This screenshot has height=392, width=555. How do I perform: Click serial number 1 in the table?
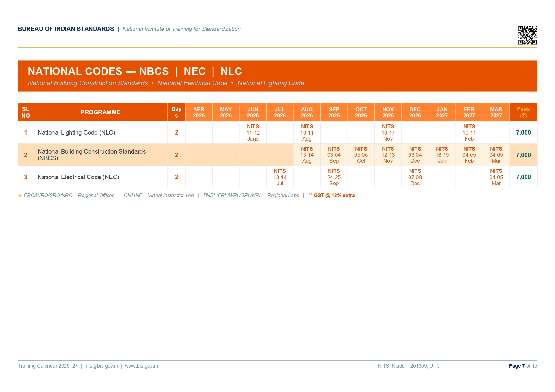(26, 133)
